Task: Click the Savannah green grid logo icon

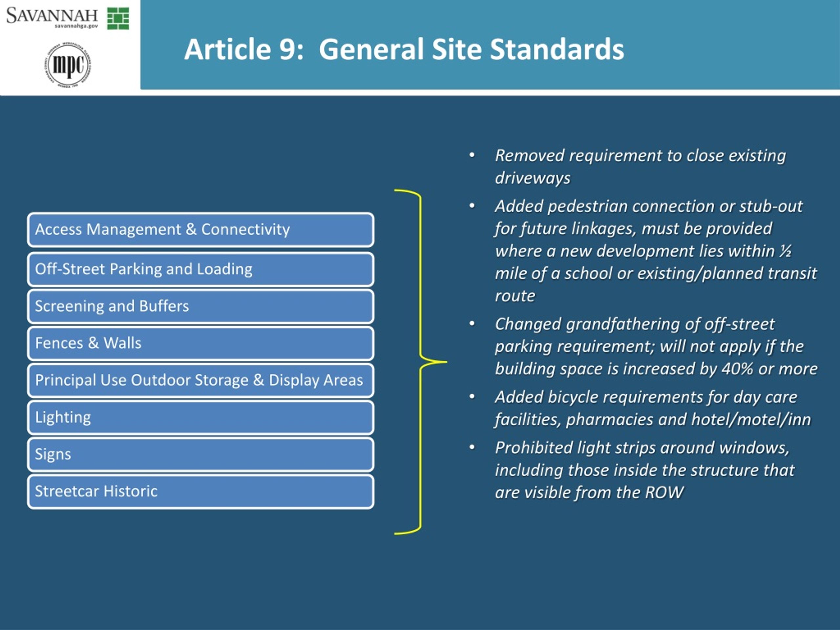Action: coord(118,18)
